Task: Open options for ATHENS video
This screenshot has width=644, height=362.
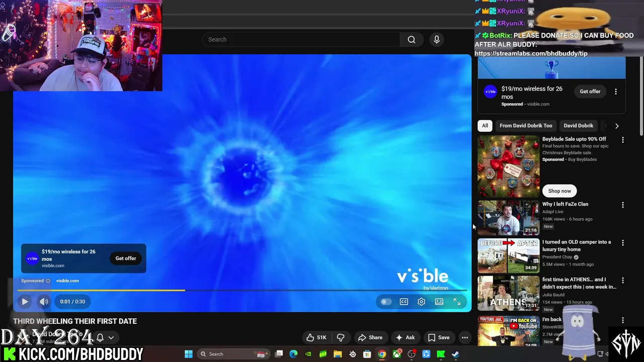Action: point(623,281)
